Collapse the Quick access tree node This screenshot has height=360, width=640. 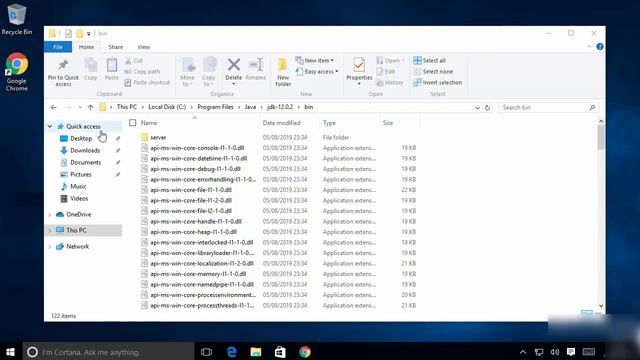pyautogui.click(x=50, y=127)
